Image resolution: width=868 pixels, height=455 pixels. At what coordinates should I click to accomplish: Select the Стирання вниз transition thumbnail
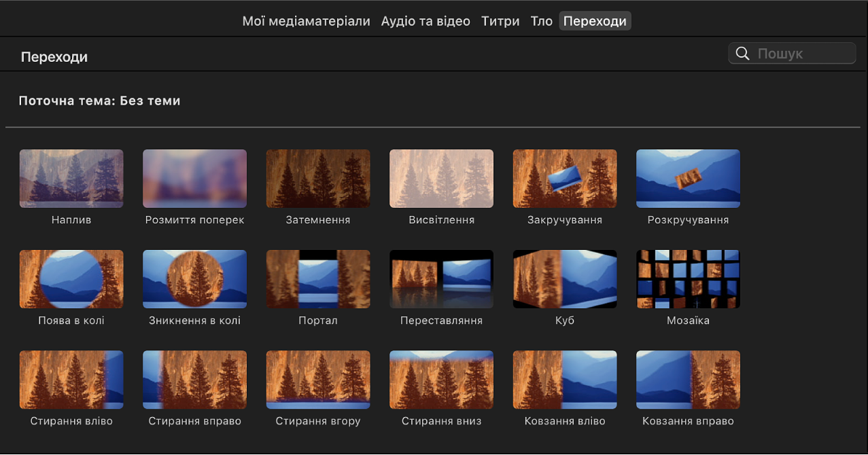tap(441, 380)
